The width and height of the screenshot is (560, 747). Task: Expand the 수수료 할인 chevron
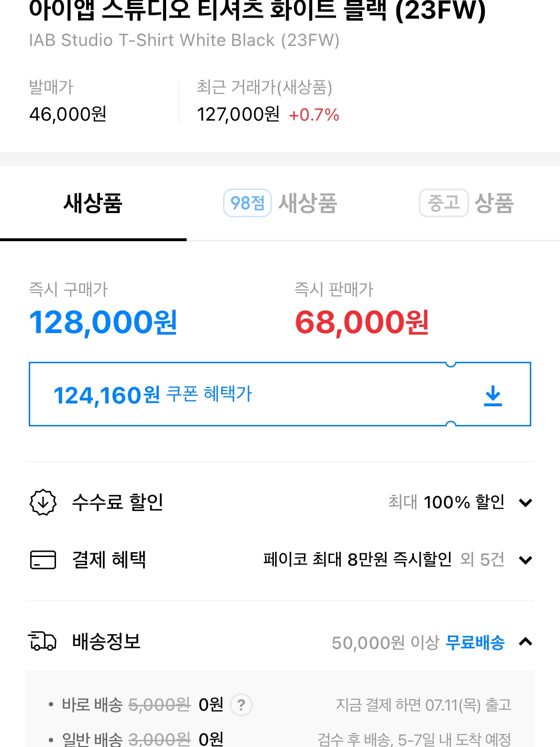click(526, 502)
